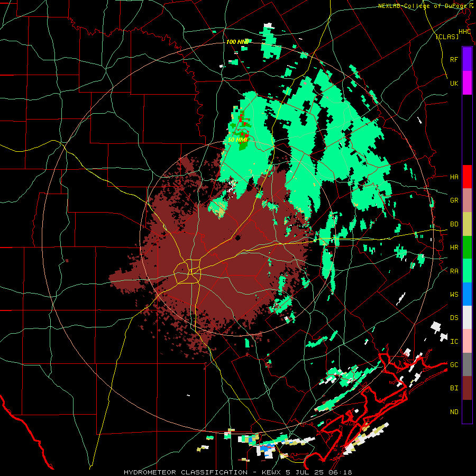Select the light pink IC ice crystals swatch
476x476 pixels.
467,341
